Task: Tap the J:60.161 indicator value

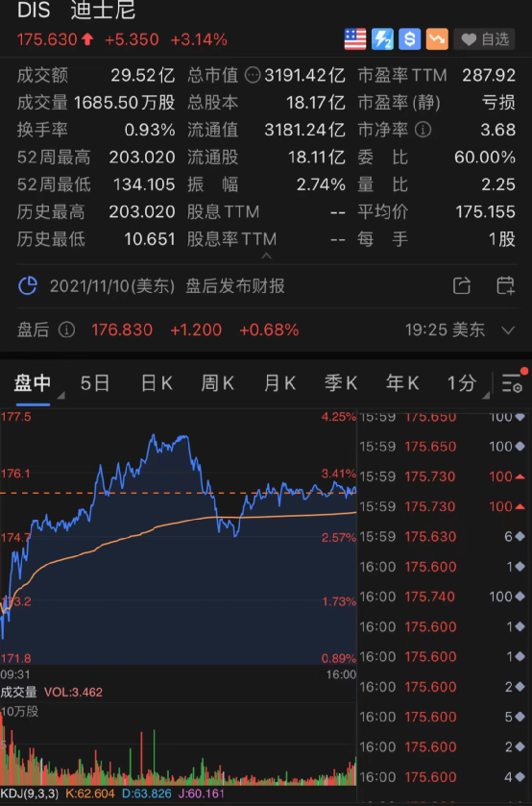Action: coord(202,794)
